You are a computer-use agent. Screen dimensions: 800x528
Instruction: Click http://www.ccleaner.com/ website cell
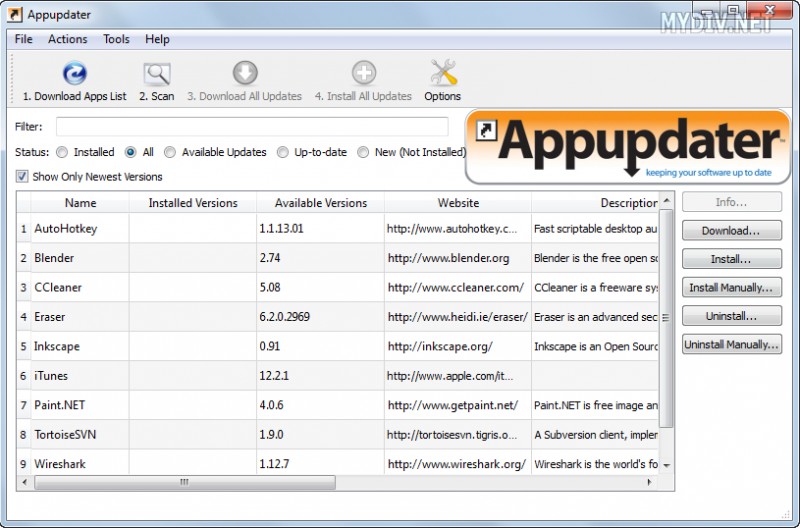pos(458,288)
